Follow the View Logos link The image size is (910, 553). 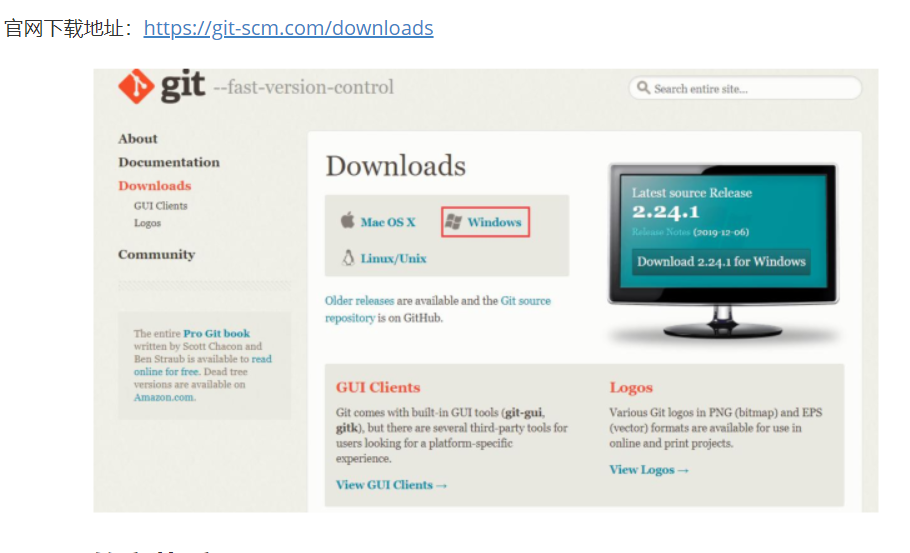[x=649, y=469]
